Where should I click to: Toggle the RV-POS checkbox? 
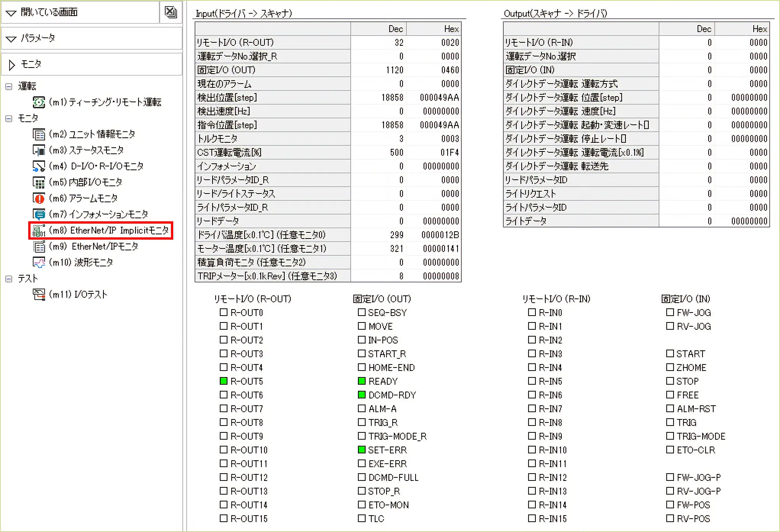click(x=670, y=518)
